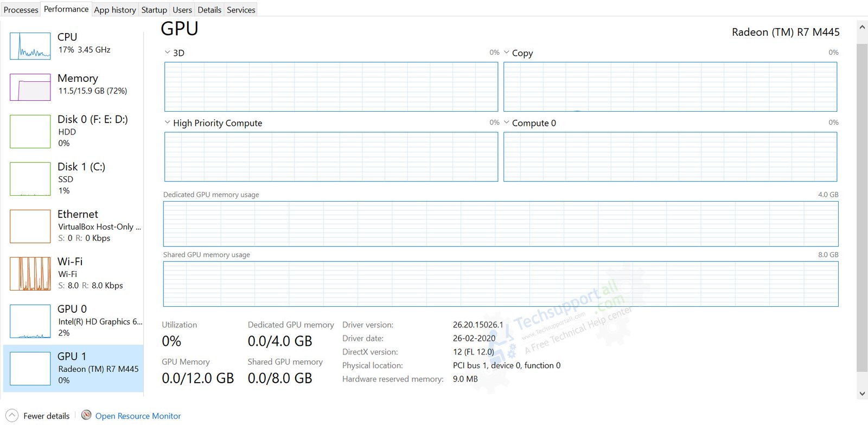Viewport: 868px width, 432px height.
Task: Click 'Intel(R) HD Graphics 6...' text
Action: coord(100,321)
